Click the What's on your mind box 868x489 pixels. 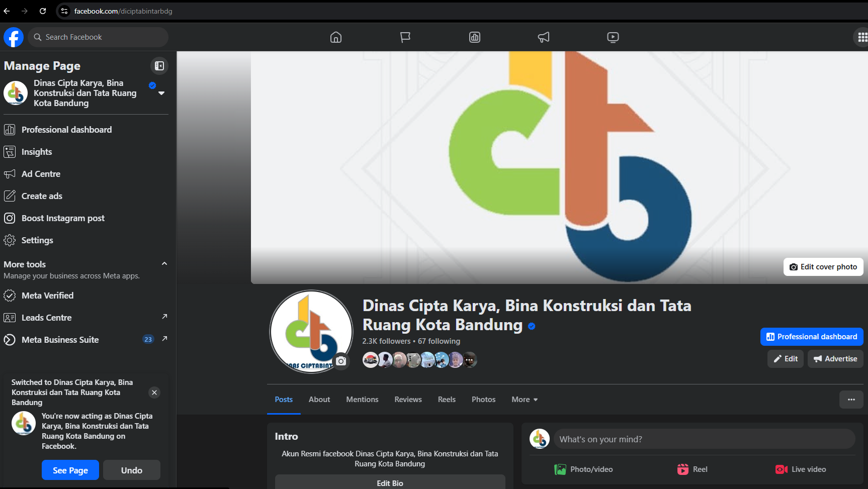click(x=705, y=439)
